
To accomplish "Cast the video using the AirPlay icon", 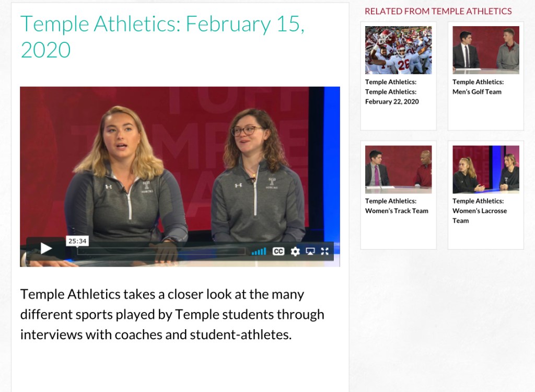I will coord(310,251).
